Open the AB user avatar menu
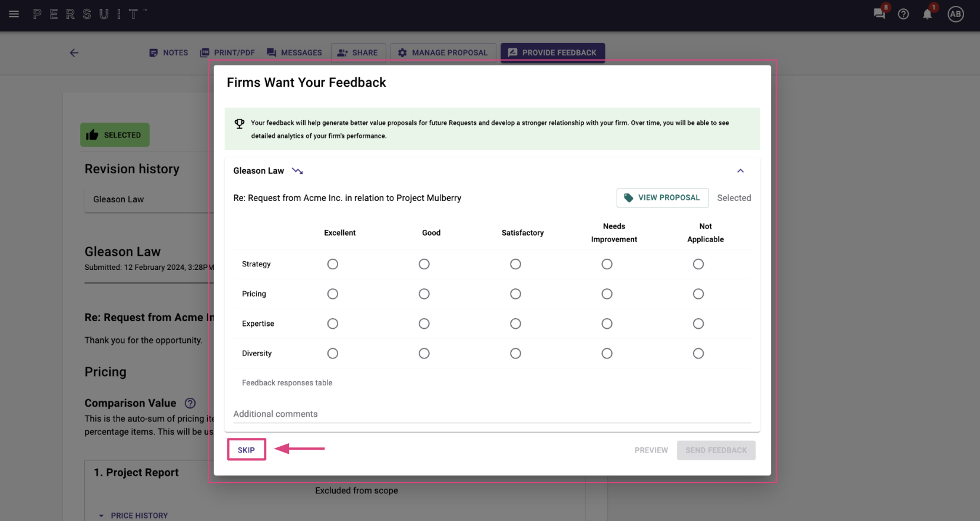This screenshot has height=521, width=980. pos(956,14)
